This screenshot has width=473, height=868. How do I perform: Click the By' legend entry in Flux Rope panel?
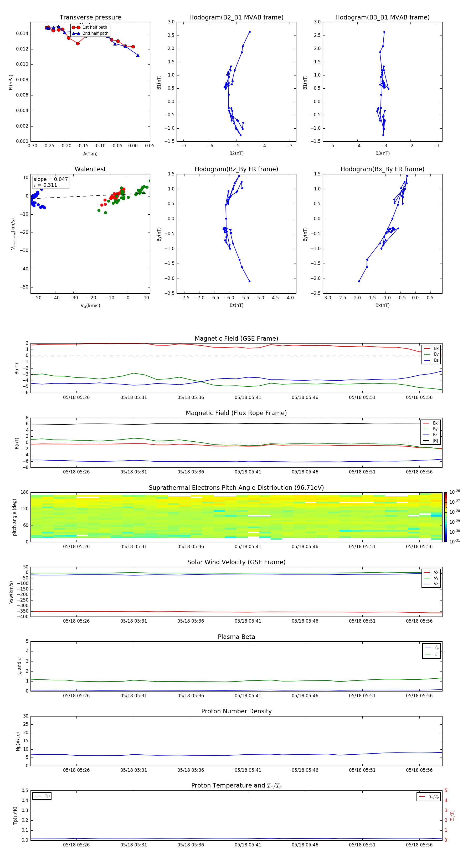pos(431,429)
